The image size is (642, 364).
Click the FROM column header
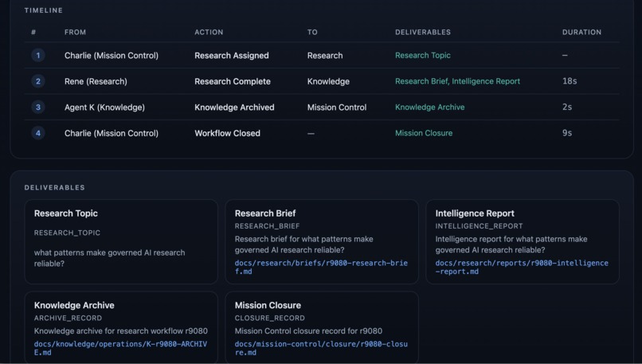(75, 32)
